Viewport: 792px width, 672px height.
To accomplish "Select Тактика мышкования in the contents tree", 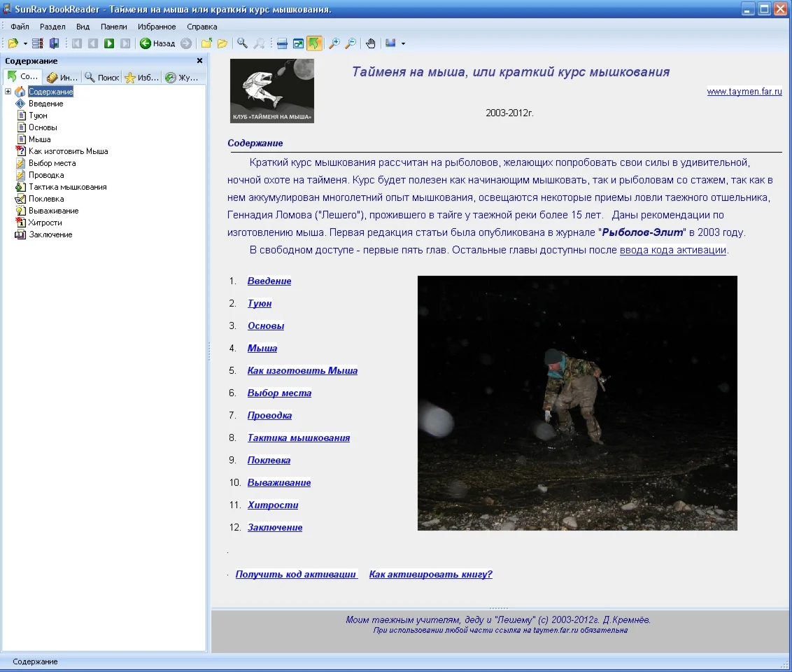I will coord(67,187).
